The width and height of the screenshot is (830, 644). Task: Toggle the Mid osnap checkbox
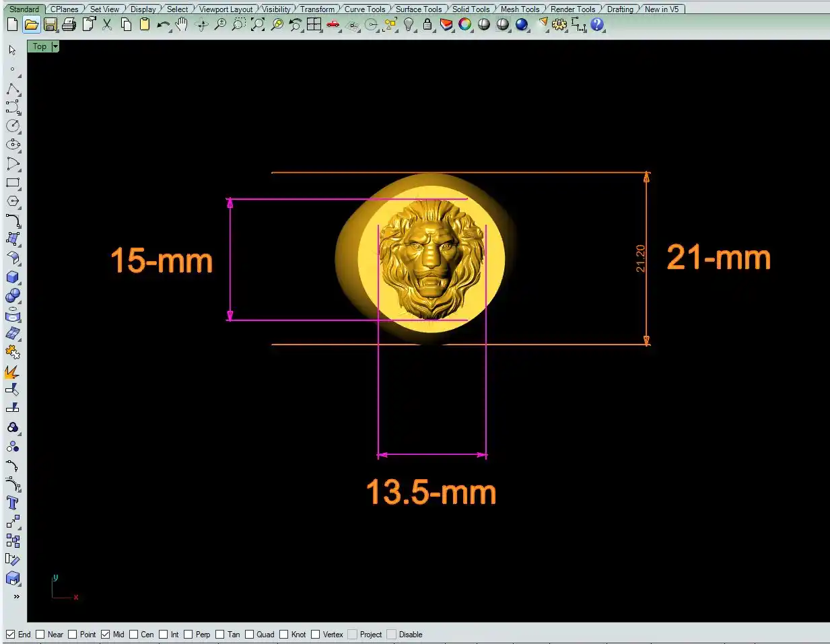[105, 634]
